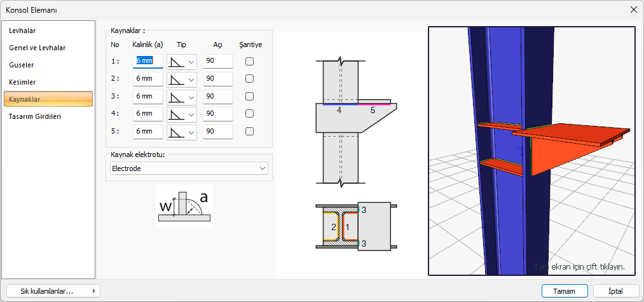Enable Şantiye checkbox for weld 1
The height and width of the screenshot is (302, 644).
point(250,62)
